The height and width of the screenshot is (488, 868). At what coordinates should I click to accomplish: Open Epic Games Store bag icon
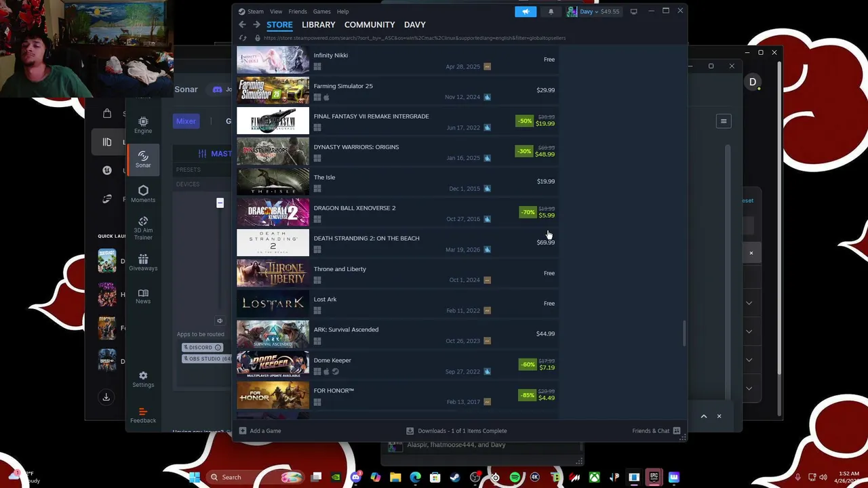[x=107, y=113]
